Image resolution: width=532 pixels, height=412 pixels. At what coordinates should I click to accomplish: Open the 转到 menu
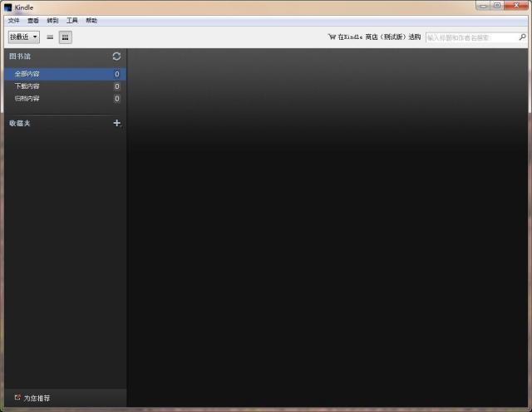(x=52, y=21)
